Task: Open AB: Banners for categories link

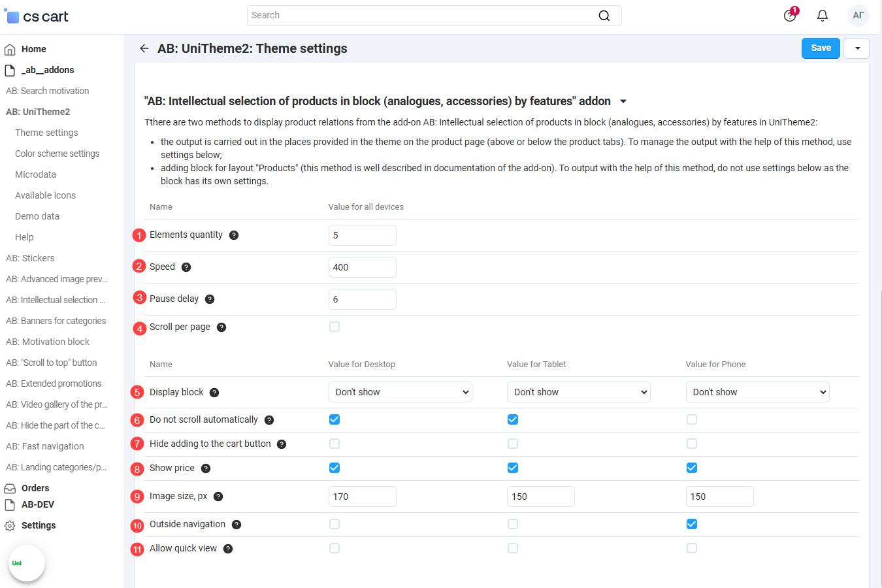Action: click(x=56, y=321)
